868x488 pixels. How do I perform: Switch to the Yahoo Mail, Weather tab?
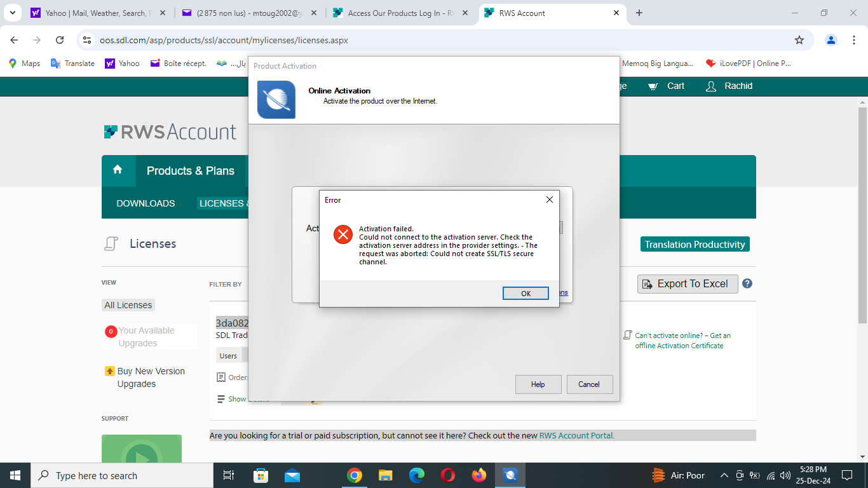(97, 13)
